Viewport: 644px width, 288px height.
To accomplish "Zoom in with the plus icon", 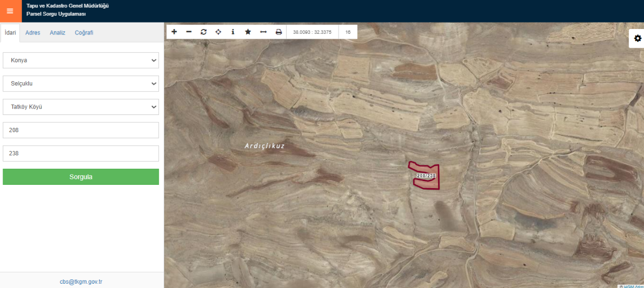I will 174,32.
